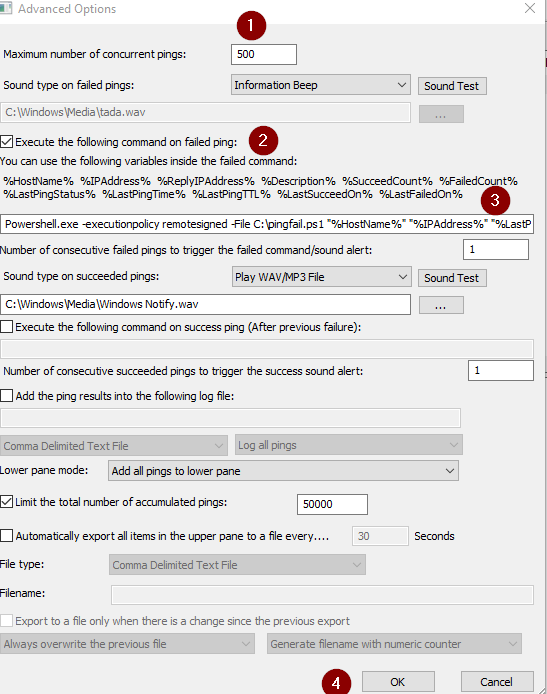
Task: Click the Cancel button
Action: coord(497,682)
